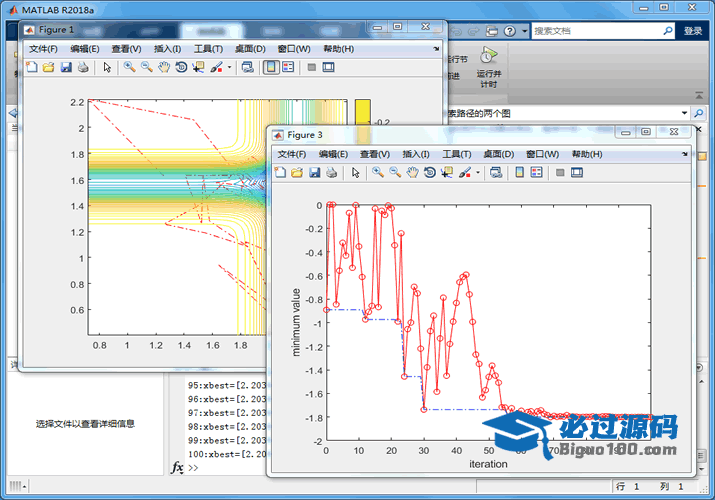The height and width of the screenshot is (500, 715).
Task: Open 编辑(E) menu in Figure 3
Action: (x=333, y=154)
